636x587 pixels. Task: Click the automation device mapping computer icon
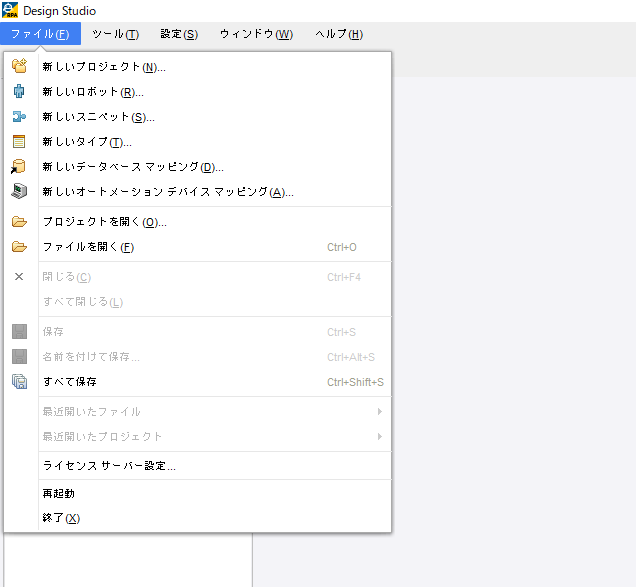[x=19, y=191]
